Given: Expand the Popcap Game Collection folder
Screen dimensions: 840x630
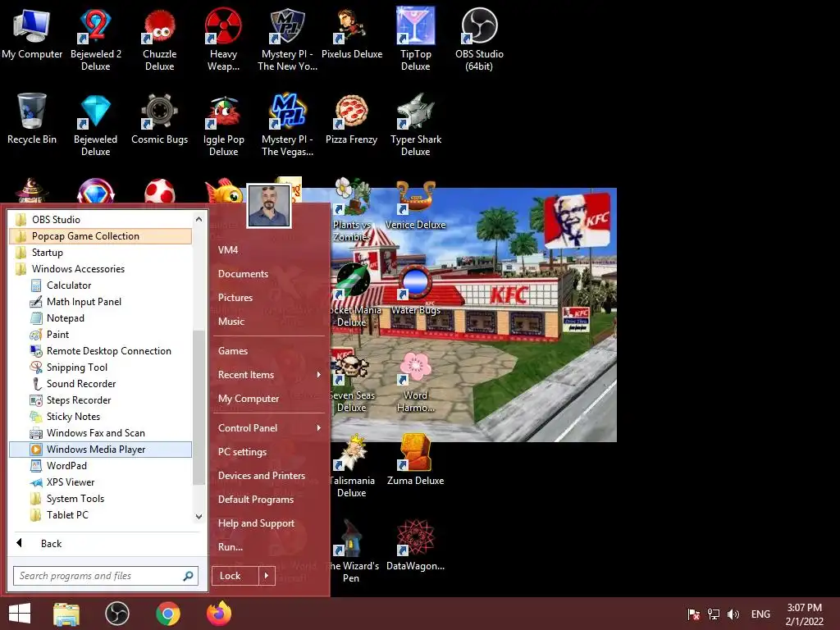Looking at the screenshot, I should pos(100,236).
